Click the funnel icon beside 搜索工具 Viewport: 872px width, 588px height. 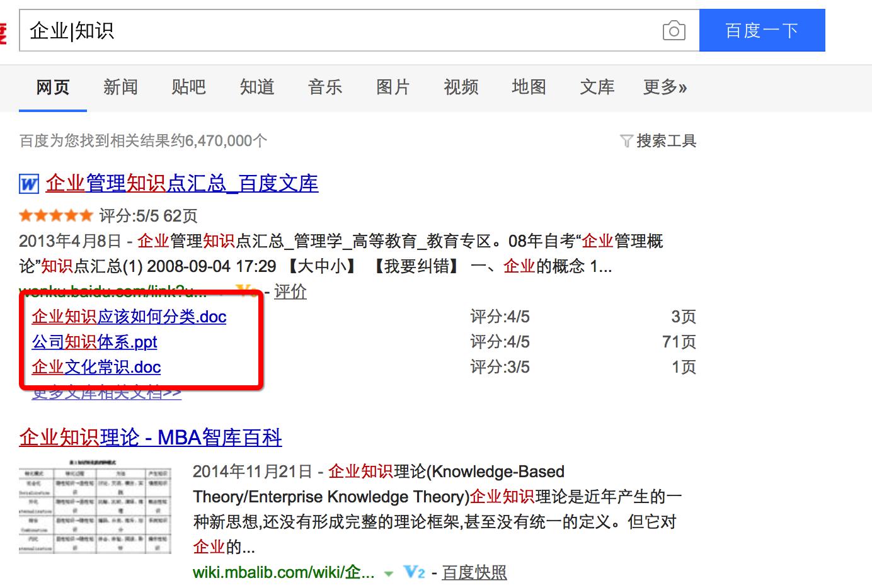coord(626,141)
